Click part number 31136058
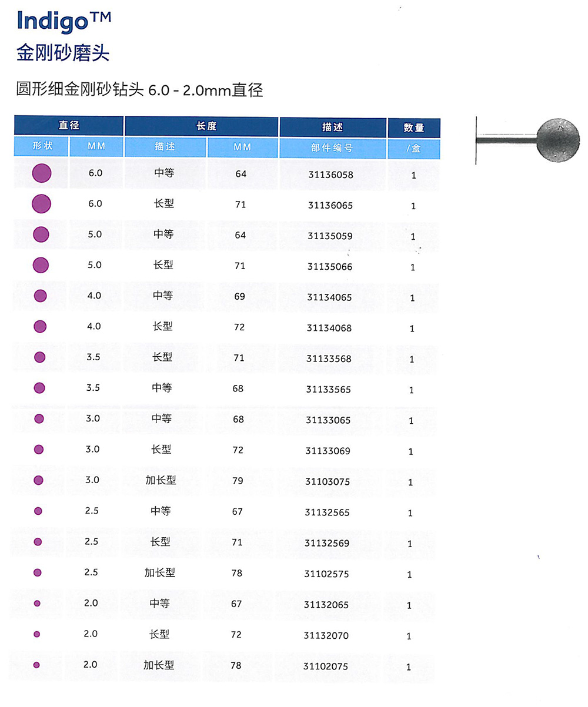 pyautogui.click(x=330, y=175)
